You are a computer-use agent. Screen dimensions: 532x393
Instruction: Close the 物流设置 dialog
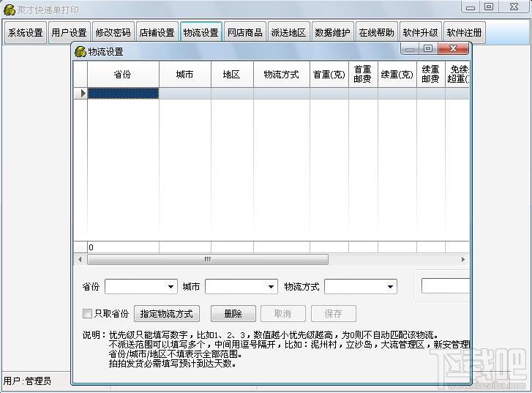(x=453, y=48)
